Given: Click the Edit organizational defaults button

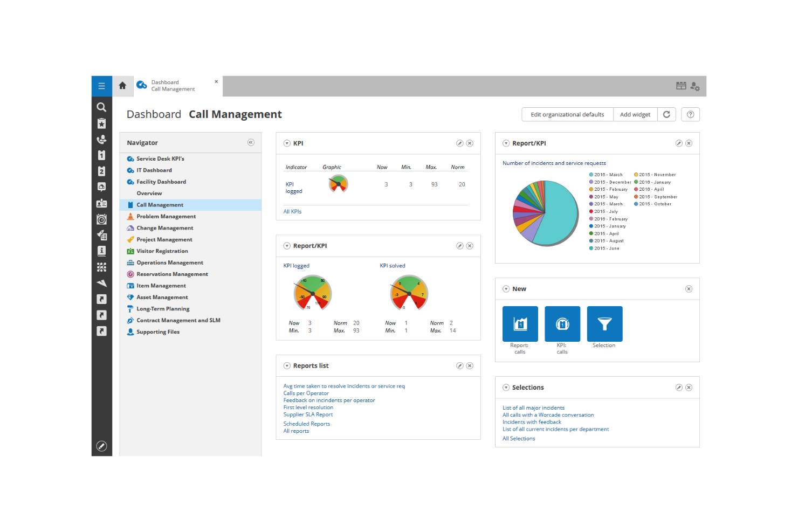Looking at the screenshot, I should pos(567,114).
